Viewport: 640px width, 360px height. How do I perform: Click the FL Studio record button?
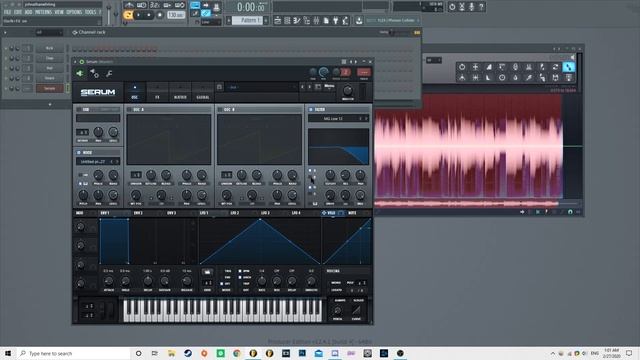coord(160,15)
